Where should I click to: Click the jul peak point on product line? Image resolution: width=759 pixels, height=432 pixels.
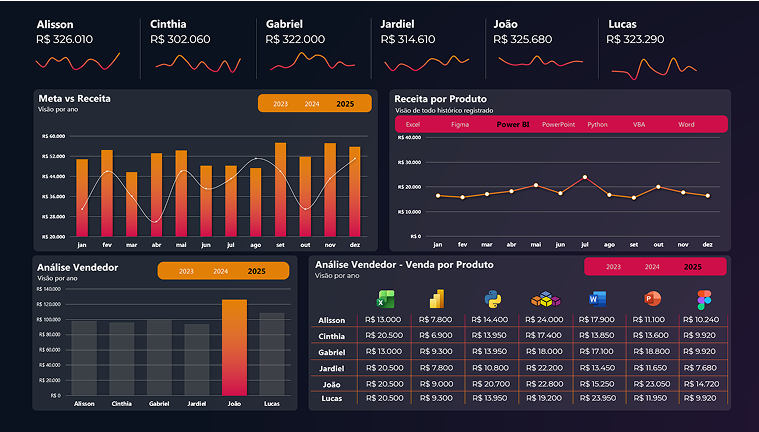(x=585, y=177)
